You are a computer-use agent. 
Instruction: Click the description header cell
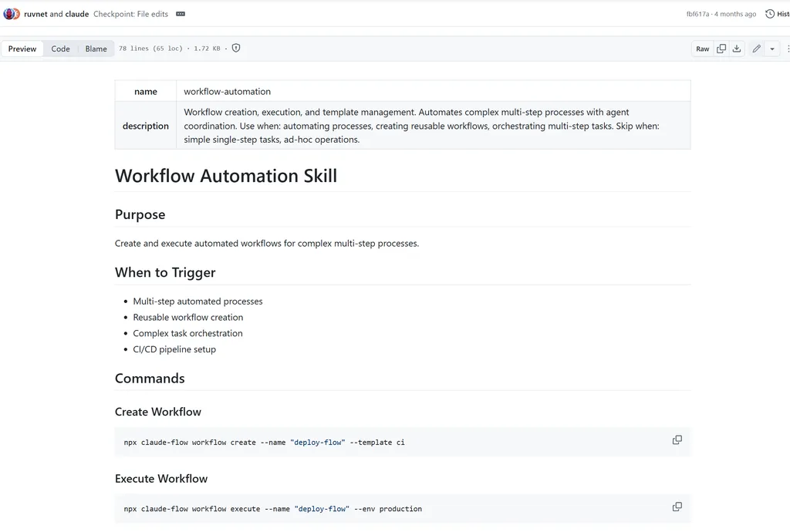tap(146, 126)
